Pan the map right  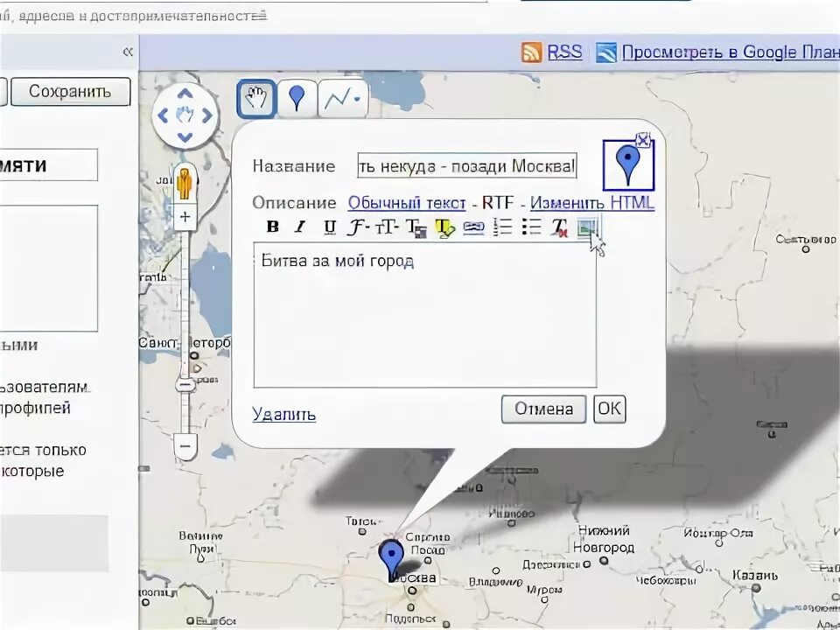point(206,115)
